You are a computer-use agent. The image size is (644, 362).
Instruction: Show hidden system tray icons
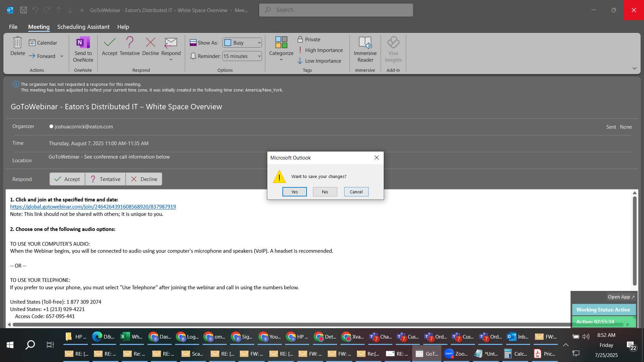(x=566, y=345)
